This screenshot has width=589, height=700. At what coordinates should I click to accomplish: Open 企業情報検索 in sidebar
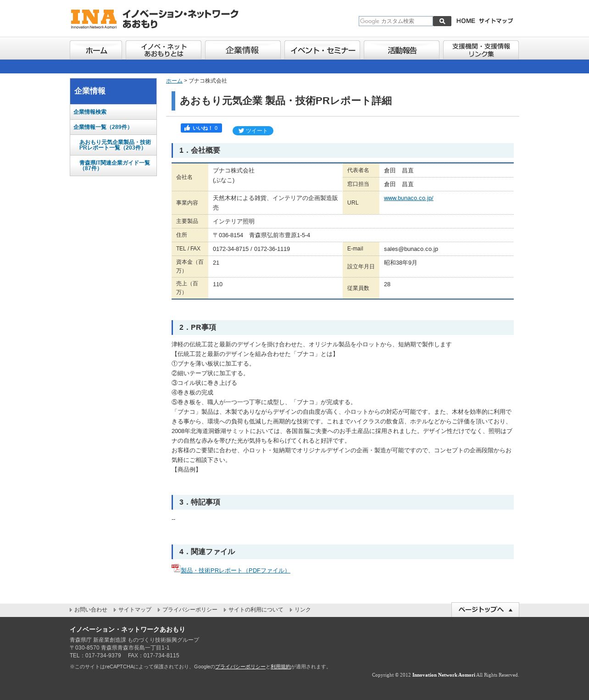click(x=113, y=112)
